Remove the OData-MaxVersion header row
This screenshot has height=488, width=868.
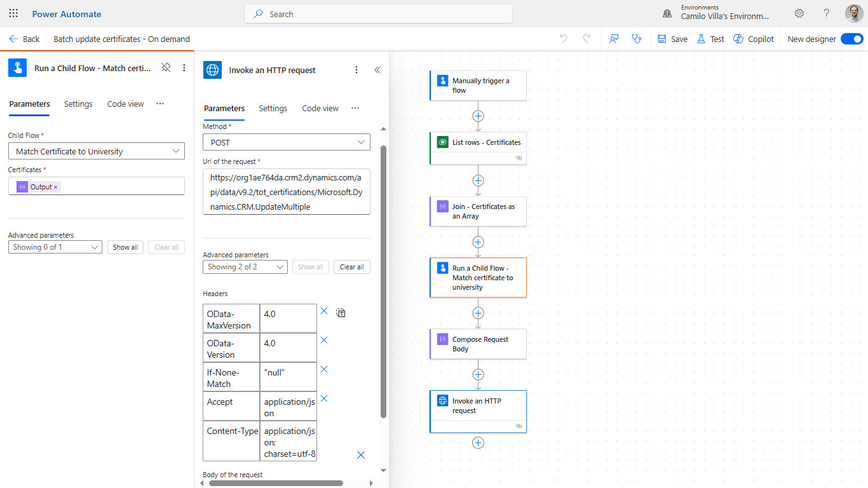pos(324,311)
